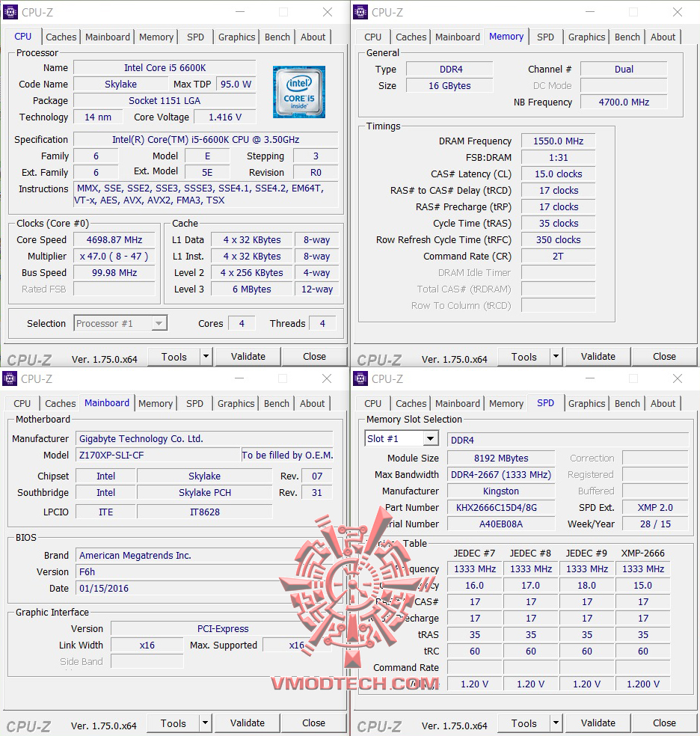Click the processor name field Intel Core i5 6600K
This screenshot has width=700, height=736.
pos(165,67)
